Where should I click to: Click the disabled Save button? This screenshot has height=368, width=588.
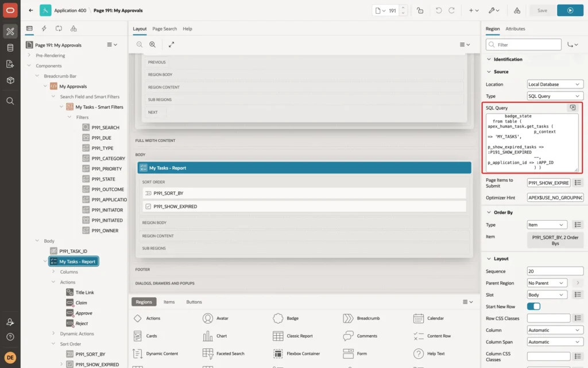point(542,10)
